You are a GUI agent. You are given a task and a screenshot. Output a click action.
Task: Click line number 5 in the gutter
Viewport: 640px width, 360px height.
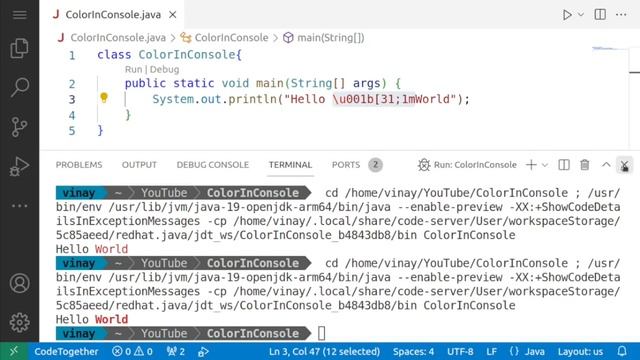point(72,131)
